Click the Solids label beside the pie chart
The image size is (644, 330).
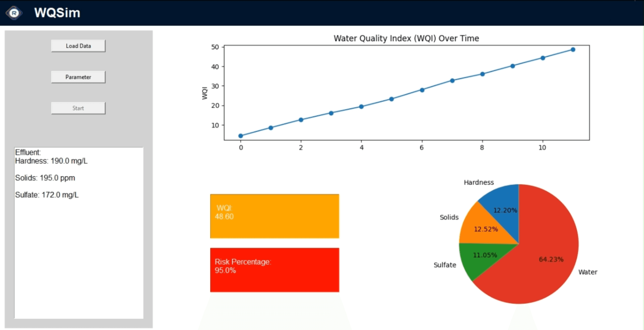[x=449, y=217]
